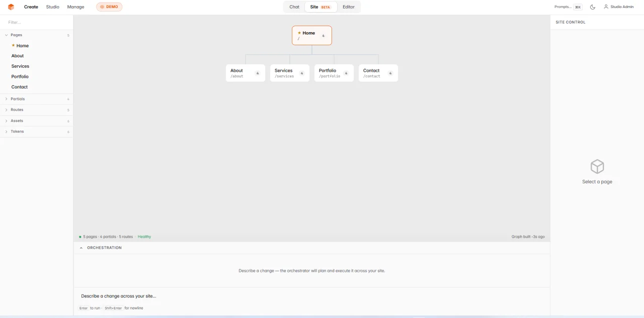Click the Studio Admin account button
This screenshot has height=318, width=644.
tap(618, 7)
